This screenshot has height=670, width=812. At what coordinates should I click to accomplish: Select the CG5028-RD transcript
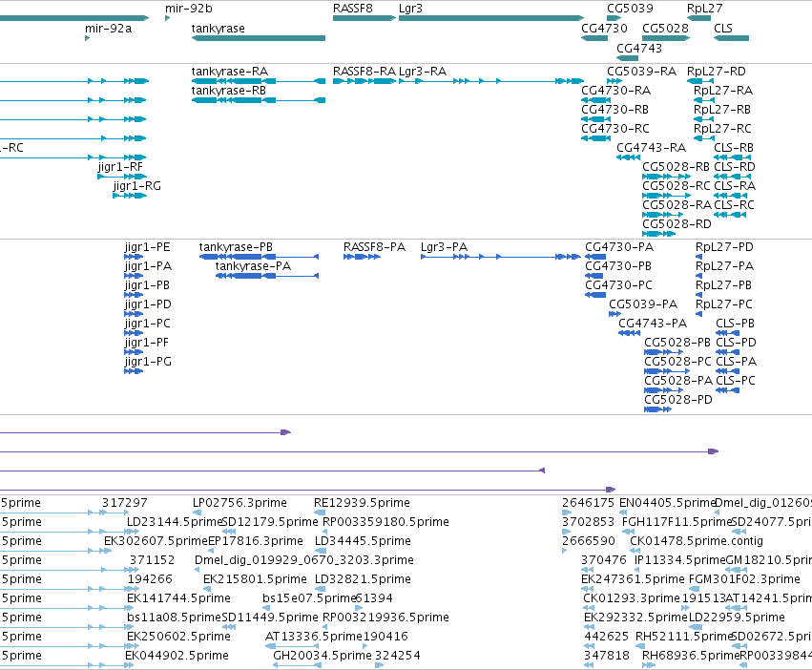coord(658,234)
